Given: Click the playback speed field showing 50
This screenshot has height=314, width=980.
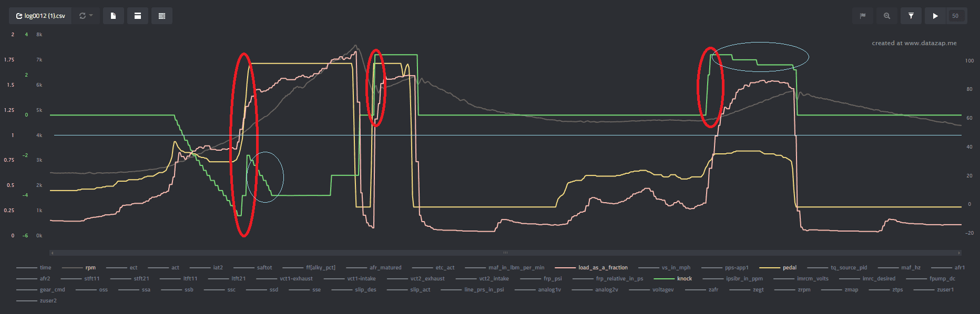Looking at the screenshot, I should pyautogui.click(x=956, y=16).
